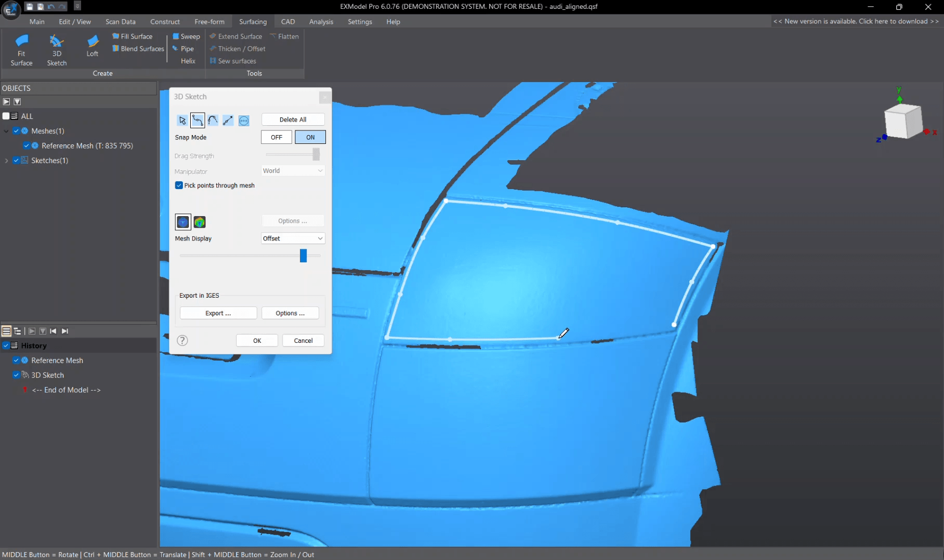Enable Pick points through mesh
The width and height of the screenshot is (944, 560).
tap(178, 185)
